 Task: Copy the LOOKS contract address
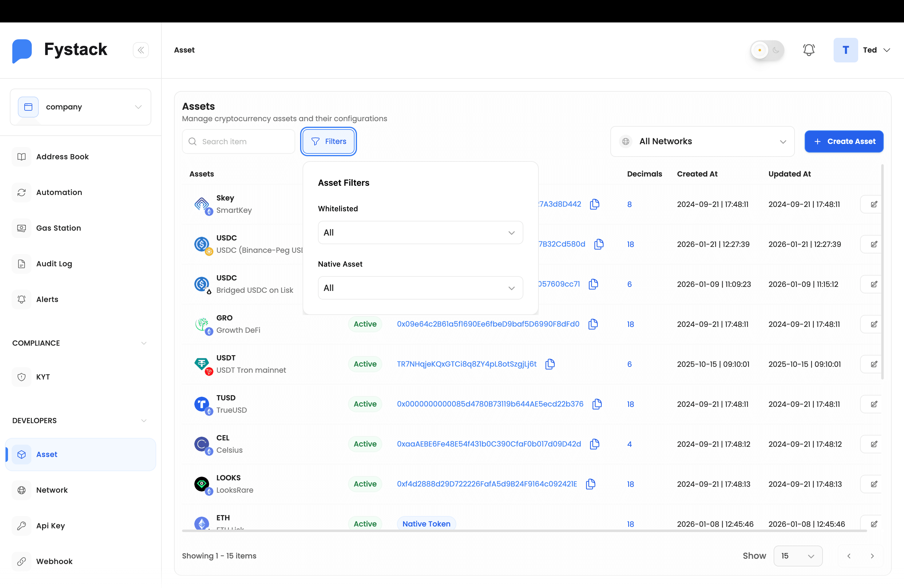(x=591, y=484)
